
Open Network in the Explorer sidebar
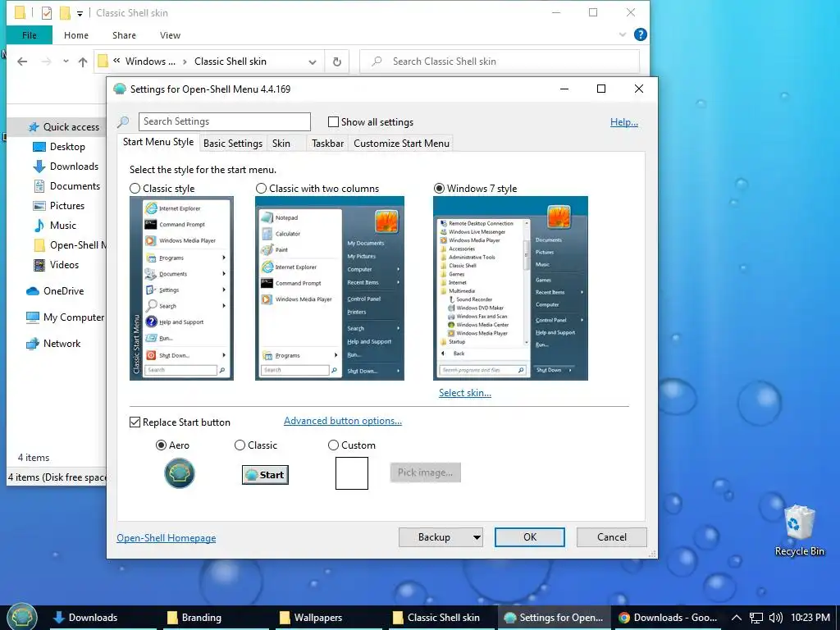(53, 344)
